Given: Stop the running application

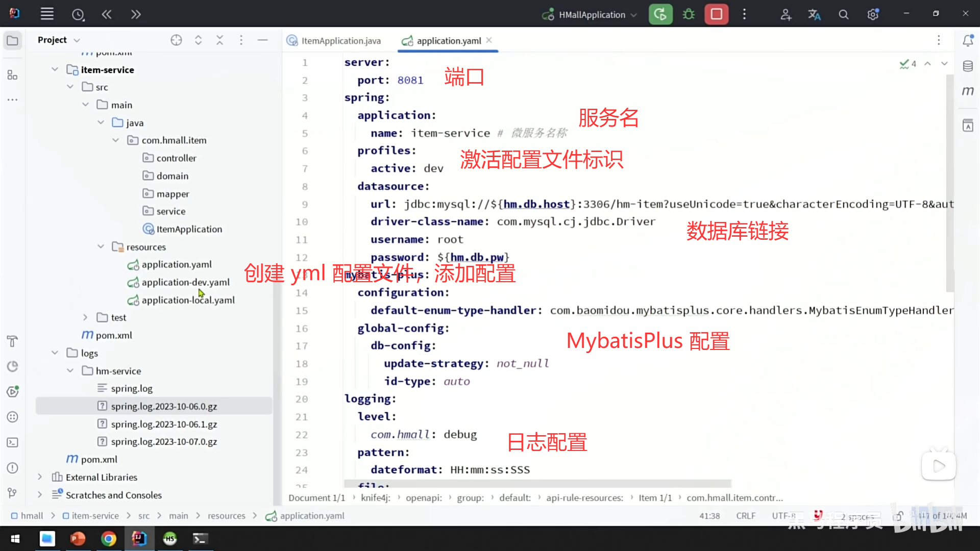Looking at the screenshot, I should 716,14.
